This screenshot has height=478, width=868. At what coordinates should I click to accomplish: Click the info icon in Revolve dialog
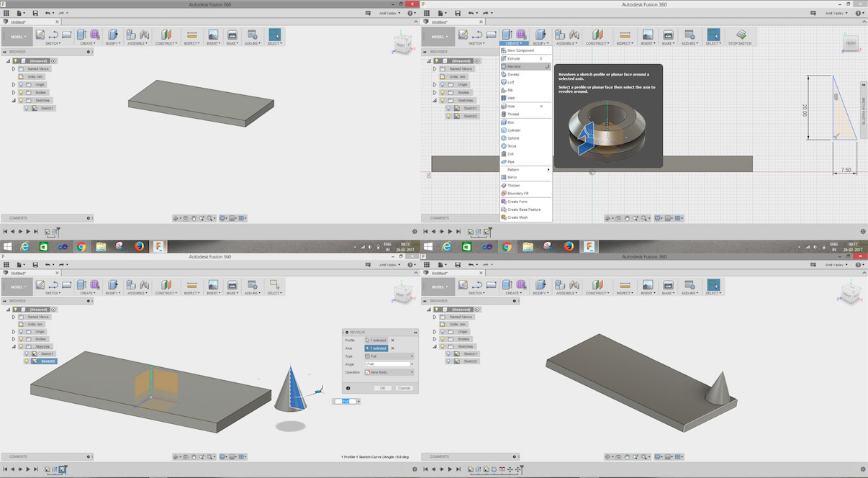click(x=348, y=388)
